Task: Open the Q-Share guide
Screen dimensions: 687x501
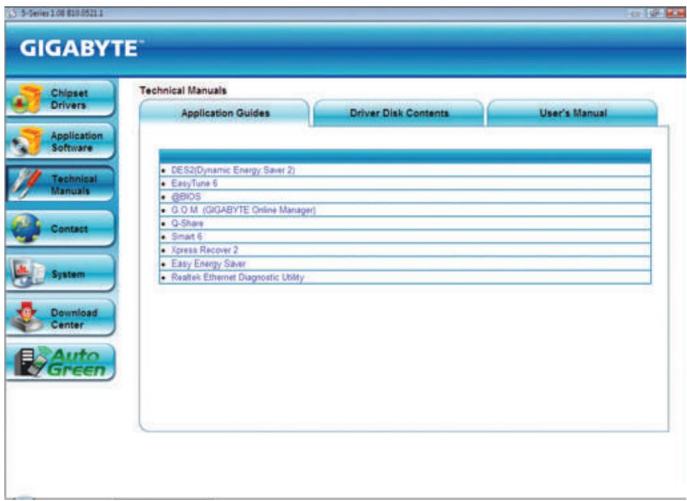Action: [187, 223]
